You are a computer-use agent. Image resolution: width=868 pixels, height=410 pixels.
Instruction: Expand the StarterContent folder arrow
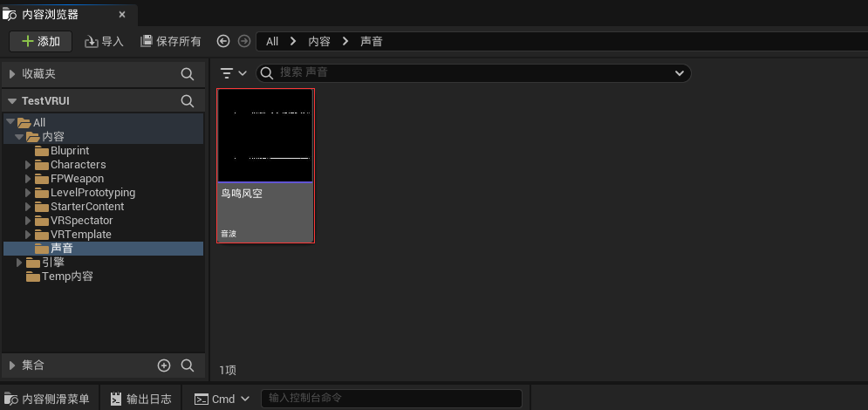pos(28,207)
